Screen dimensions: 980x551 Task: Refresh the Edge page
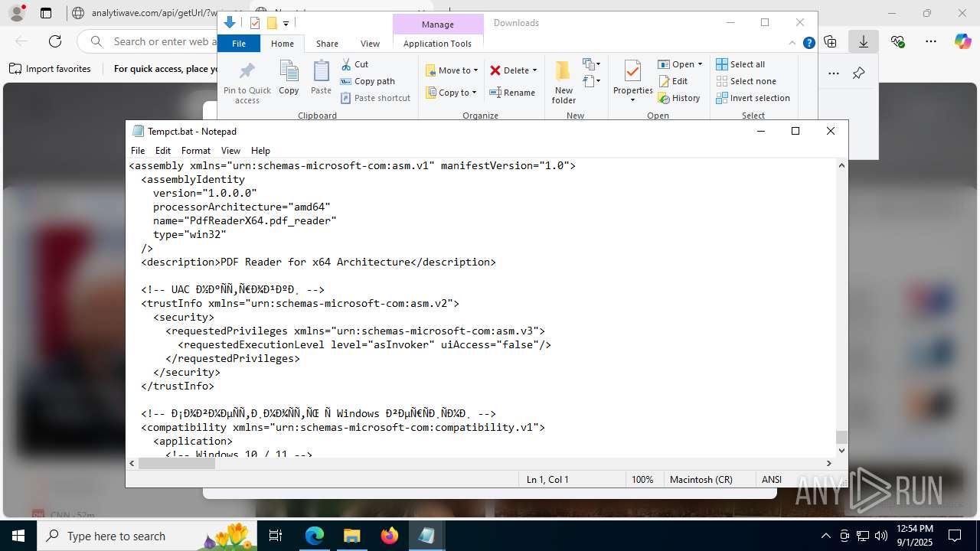[55, 41]
